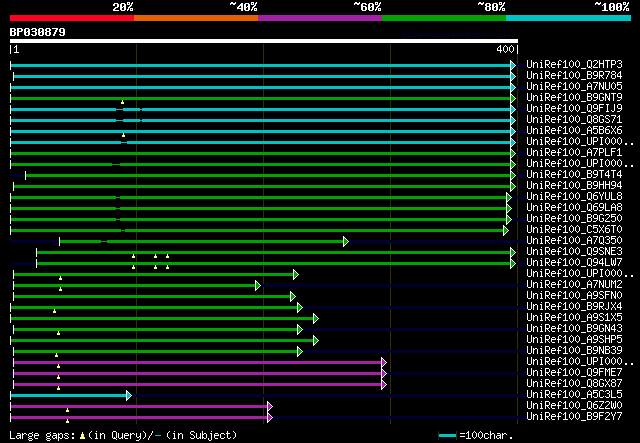
Task: Click UniRef100_Q94LW7 hit name
Action: coord(574,263)
